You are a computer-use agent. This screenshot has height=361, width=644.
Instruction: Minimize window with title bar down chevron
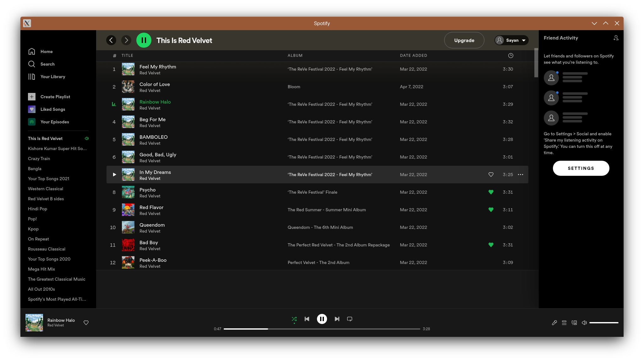[x=594, y=23]
